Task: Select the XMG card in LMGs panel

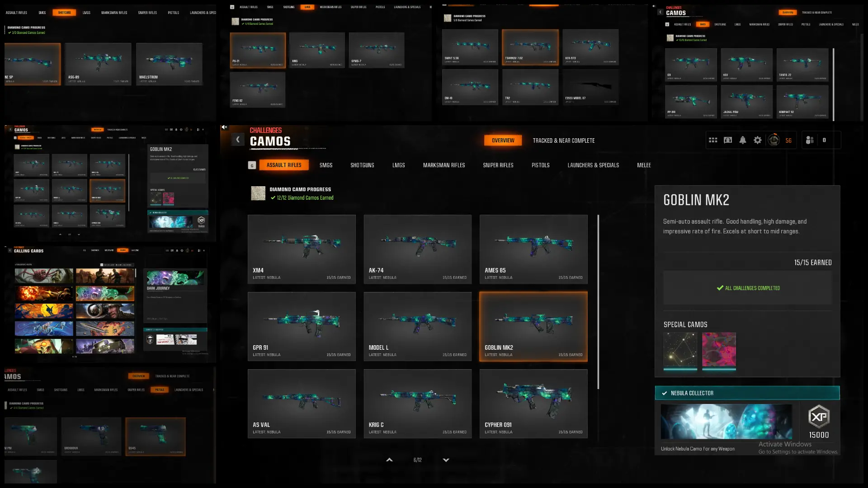Action: coord(317,50)
